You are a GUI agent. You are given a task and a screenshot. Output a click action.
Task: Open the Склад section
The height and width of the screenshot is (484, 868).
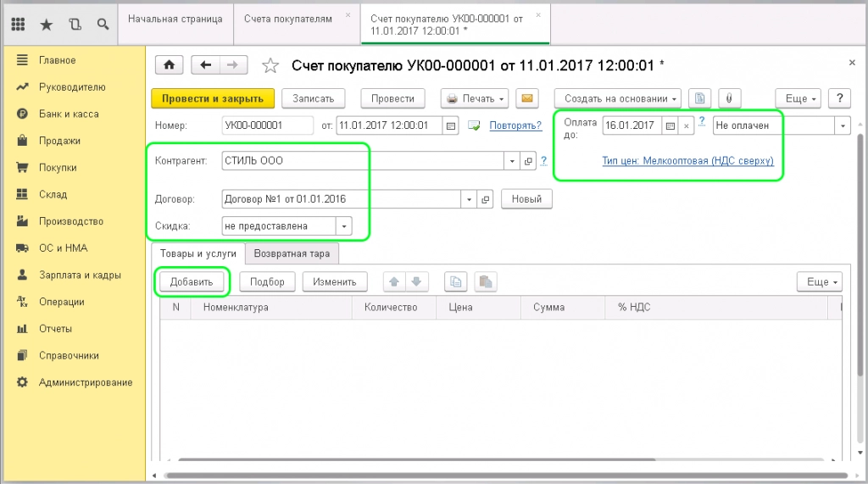(x=53, y=195)
